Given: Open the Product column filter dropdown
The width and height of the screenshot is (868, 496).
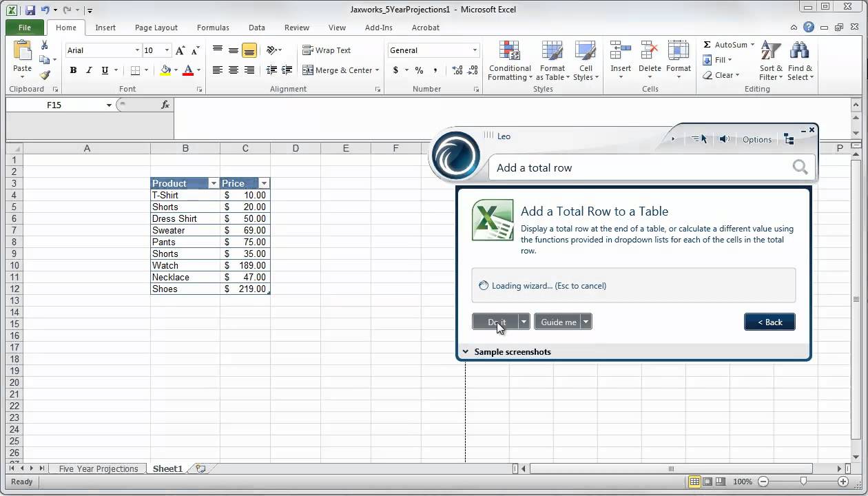Looking at the screenshot, I should tap(214, 183).
